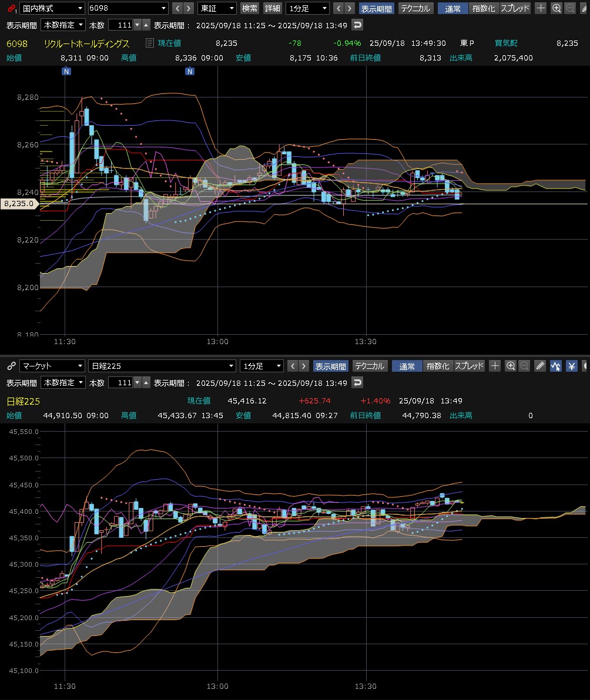Open the stock code 6098 dropdown
The height and width of the screenshot is (700, 590).
pyautogui.click(x=128, y=8)
